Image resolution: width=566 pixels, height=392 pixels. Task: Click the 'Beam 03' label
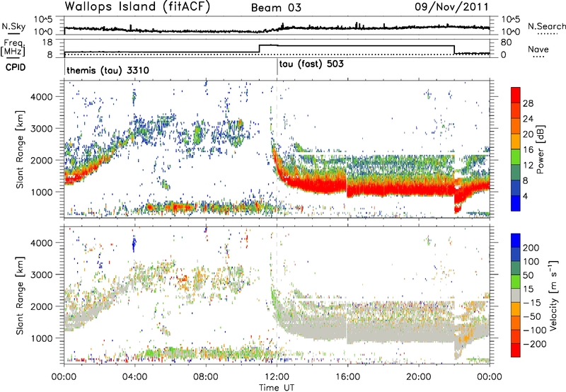click(x=276, y=8)
